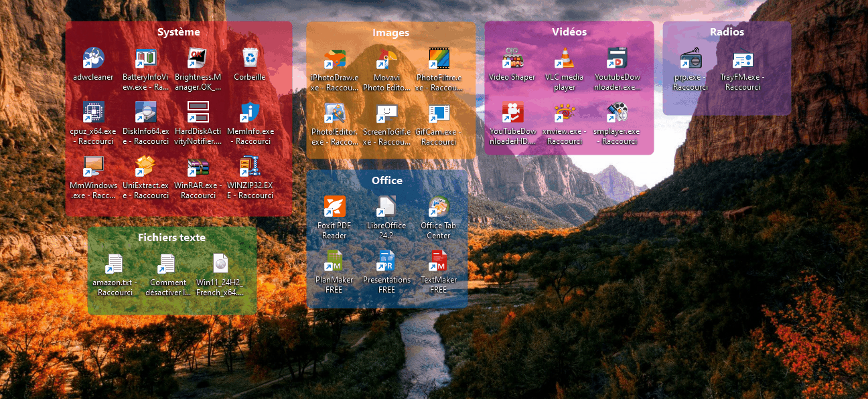Select the HardDiskActivityNotifier shortcut
868x399 pixels.
[x=198, y=111]
